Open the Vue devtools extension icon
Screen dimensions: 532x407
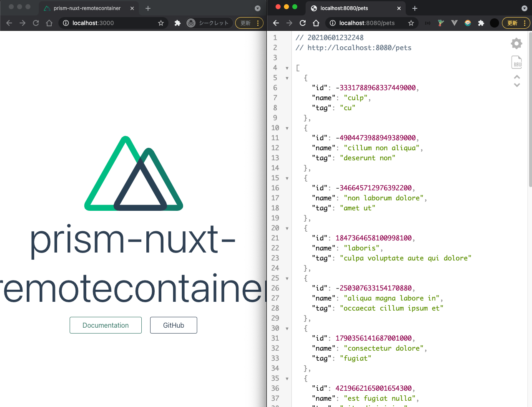tap(454, 23)
